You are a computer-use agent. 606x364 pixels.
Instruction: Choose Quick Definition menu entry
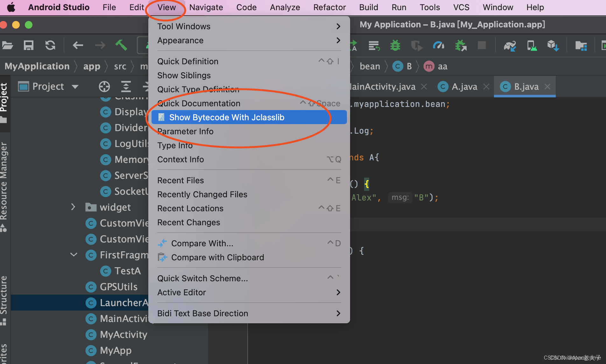click(249, 61)
